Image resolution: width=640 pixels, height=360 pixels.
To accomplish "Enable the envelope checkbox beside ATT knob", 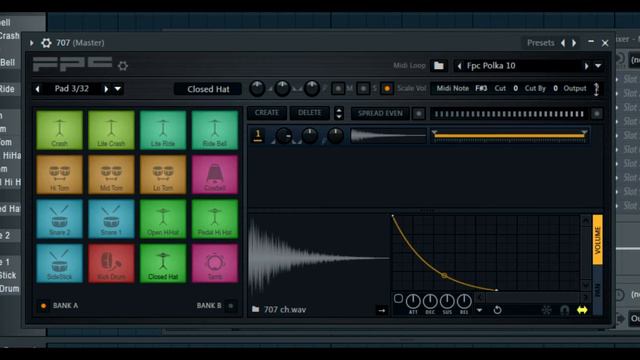I will click(398, 299).
